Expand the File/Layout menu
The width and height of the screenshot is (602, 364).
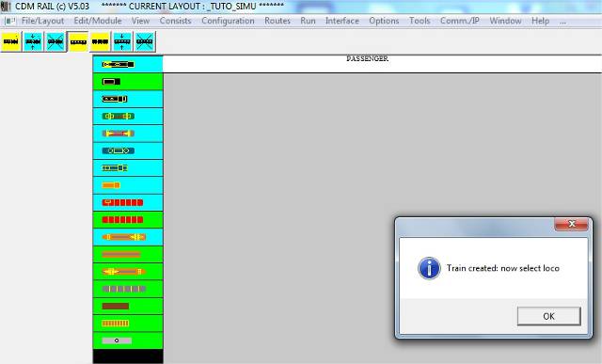click(x=42, y=21)
